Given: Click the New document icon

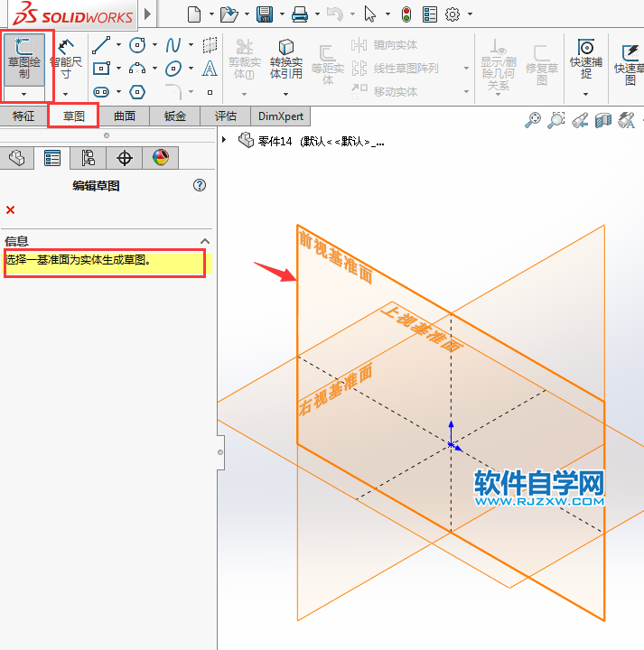Looking at the screenshot, I should [193, 14].
